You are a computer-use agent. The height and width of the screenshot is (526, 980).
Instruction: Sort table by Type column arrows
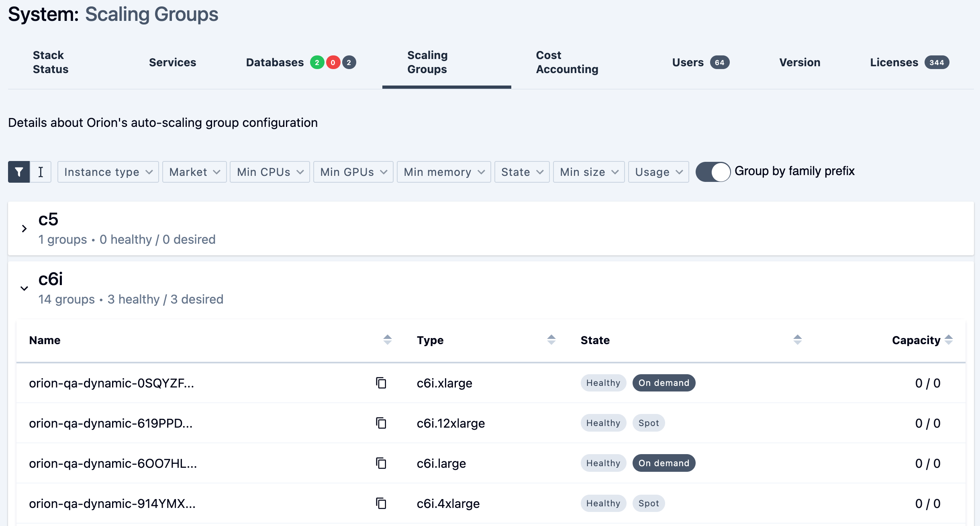click(551, 340)
